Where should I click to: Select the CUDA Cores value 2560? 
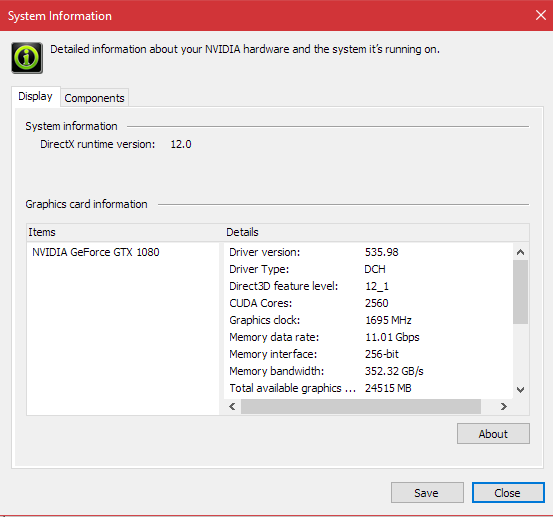point(377,303)
